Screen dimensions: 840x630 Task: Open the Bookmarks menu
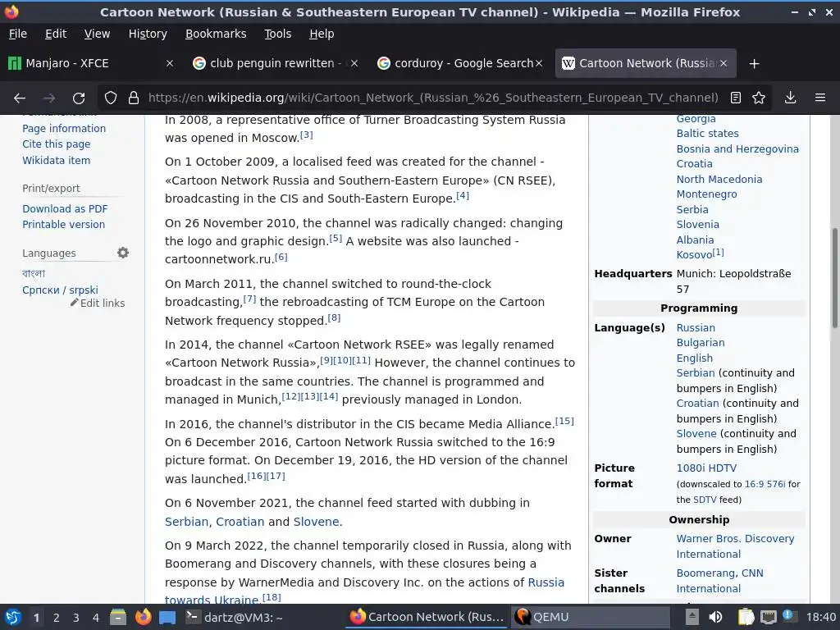216,34
